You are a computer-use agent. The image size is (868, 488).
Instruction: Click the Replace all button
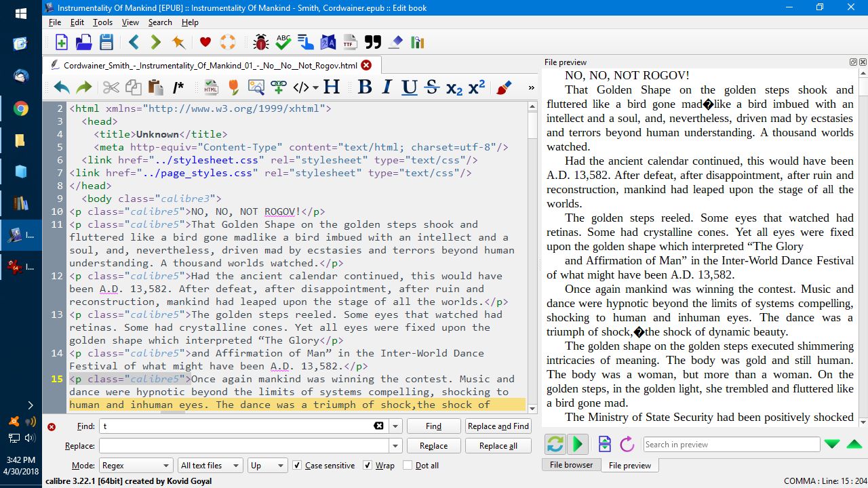[498, 446]
